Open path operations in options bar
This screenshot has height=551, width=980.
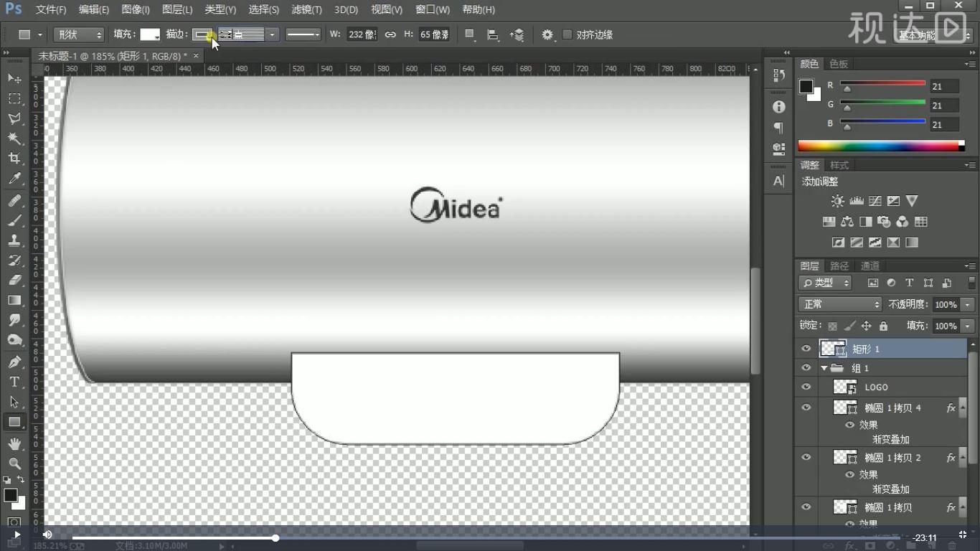pyautogui.click(x=470, y=34)
